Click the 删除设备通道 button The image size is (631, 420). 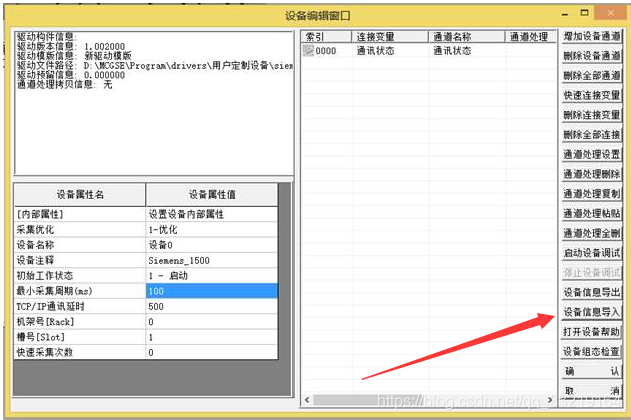point(592,56)
